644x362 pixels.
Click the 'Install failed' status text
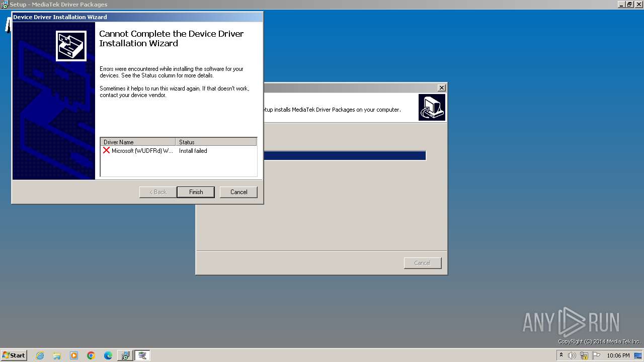tap(193, 151)
